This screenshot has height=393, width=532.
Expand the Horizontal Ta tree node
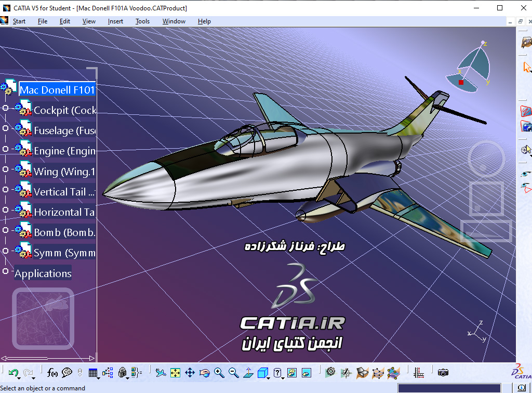(x=5, y=209)
